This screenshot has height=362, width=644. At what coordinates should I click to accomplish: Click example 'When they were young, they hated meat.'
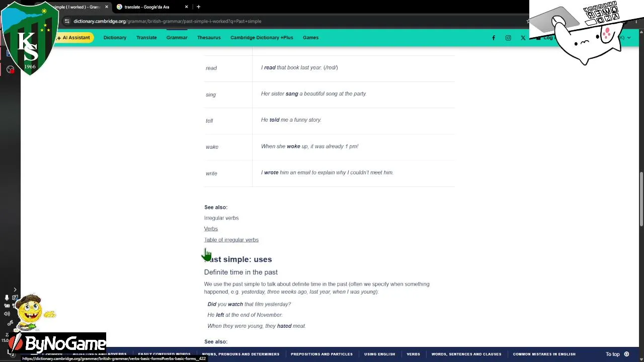[257, 326]
